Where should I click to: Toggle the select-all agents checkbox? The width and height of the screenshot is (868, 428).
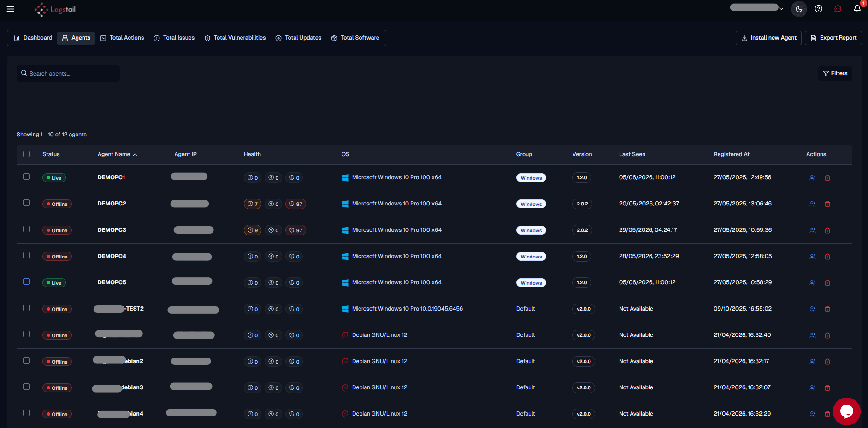tap(26, 154)
